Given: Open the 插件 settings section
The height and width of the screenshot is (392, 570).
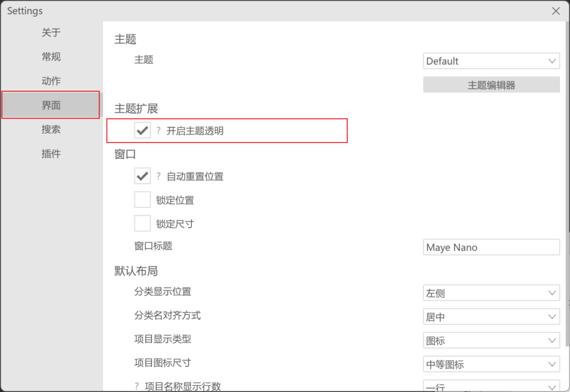Looking at the screenshot, I should (x=51, y=154).
